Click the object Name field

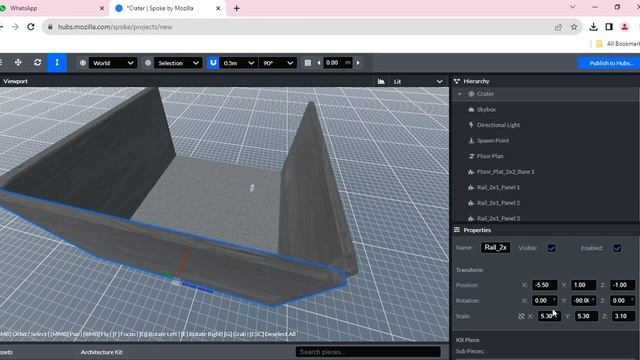tap(495, 247)
